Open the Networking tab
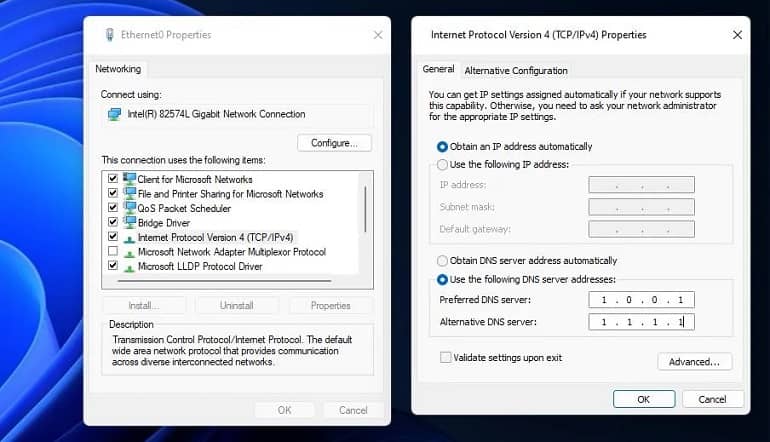 118,69
